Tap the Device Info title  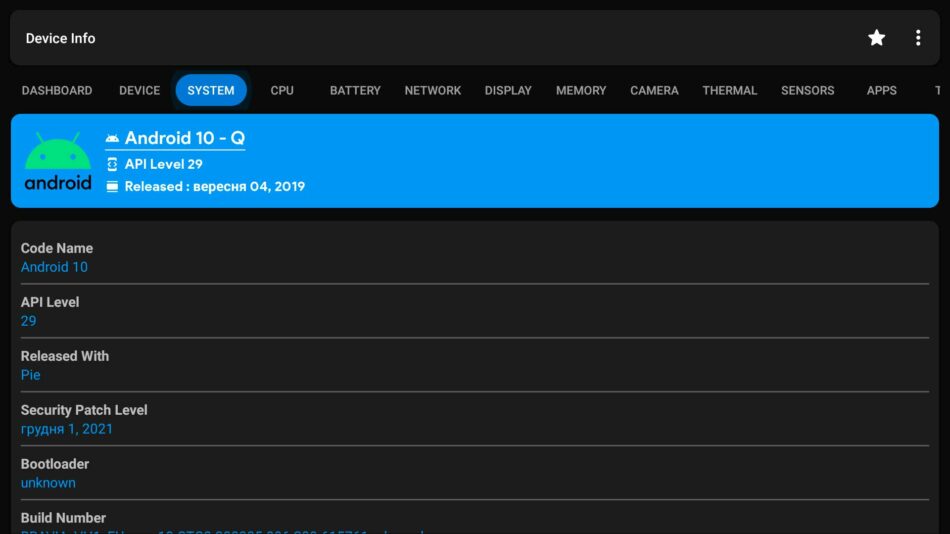[61, 38]
